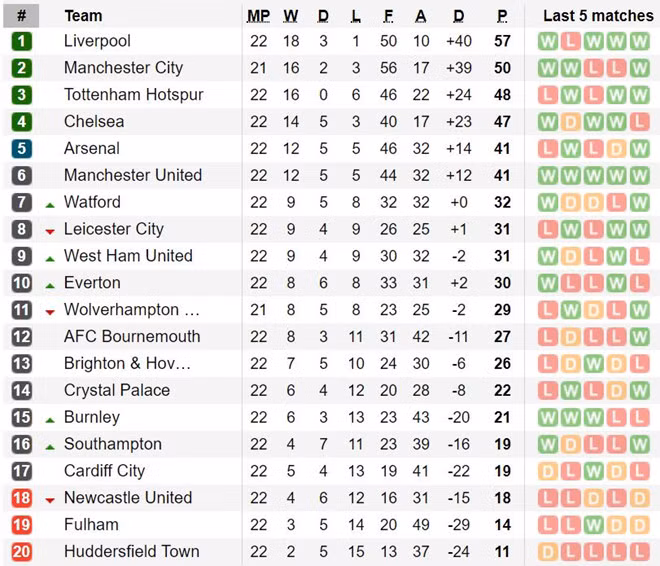Screen dimensions: 660x566
Task: Click the red down arrow beside Leicester City
Action: 50,230
